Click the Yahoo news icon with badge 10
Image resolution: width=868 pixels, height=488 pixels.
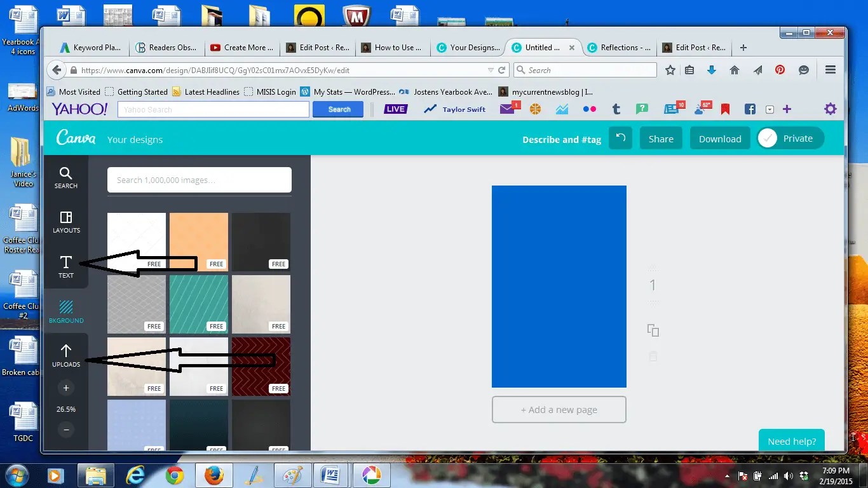point(672,109)
